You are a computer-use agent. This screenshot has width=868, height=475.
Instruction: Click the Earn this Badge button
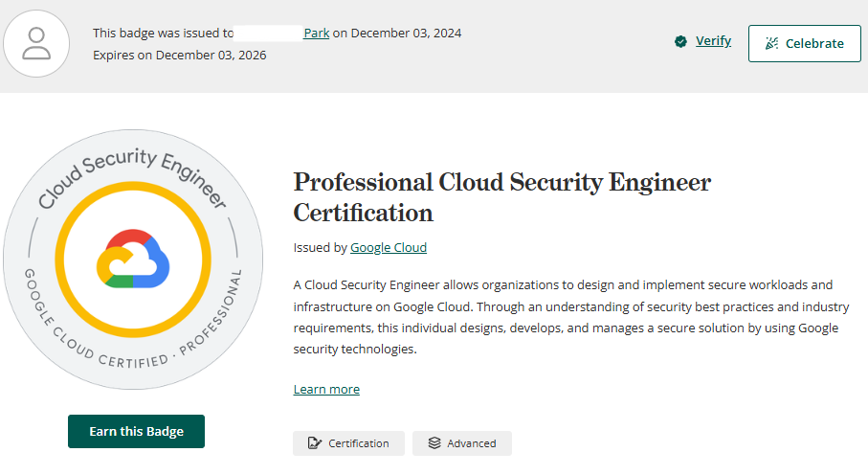pos(136,431)
